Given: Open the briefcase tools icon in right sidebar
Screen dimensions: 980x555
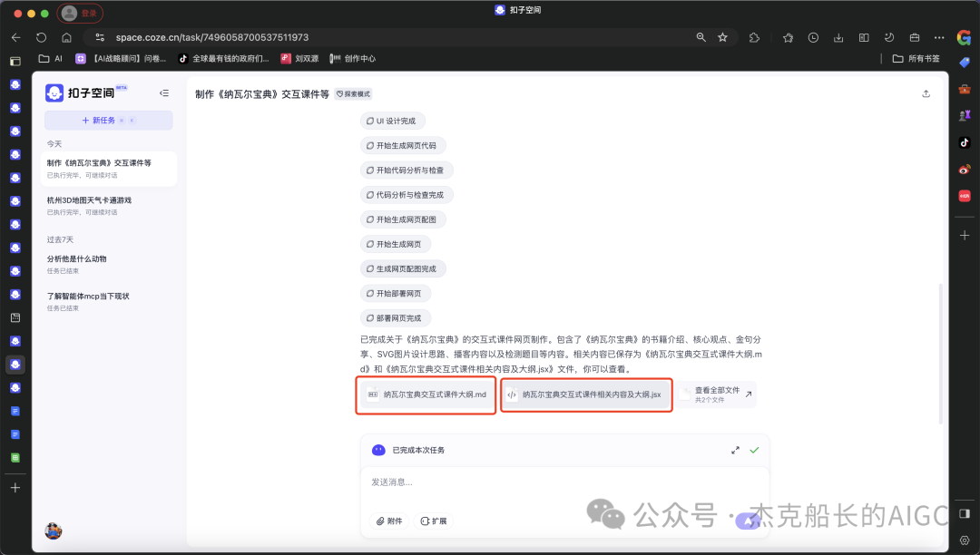Looking at the screenshot, I should click(x=965, y=89).
